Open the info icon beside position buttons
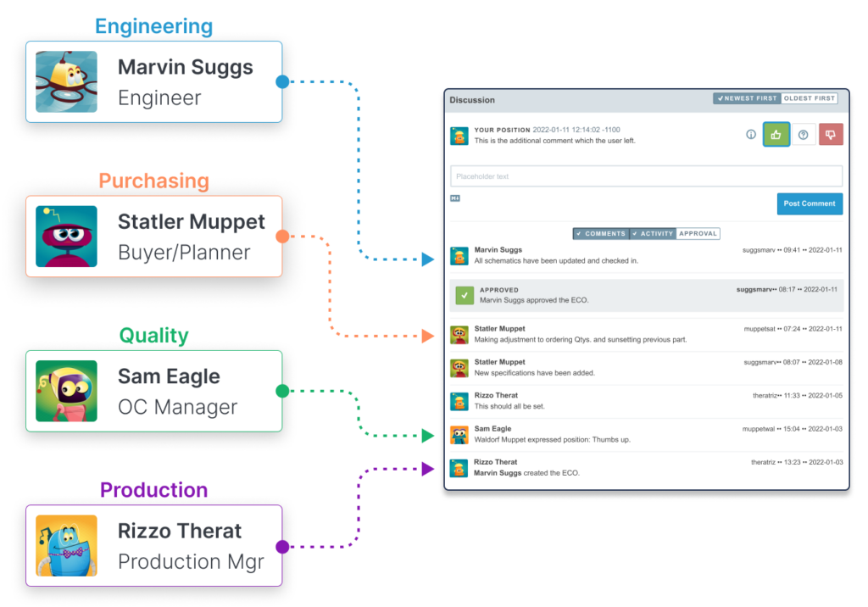This screenshot has width=868, height=607. (x=751, y=135)
